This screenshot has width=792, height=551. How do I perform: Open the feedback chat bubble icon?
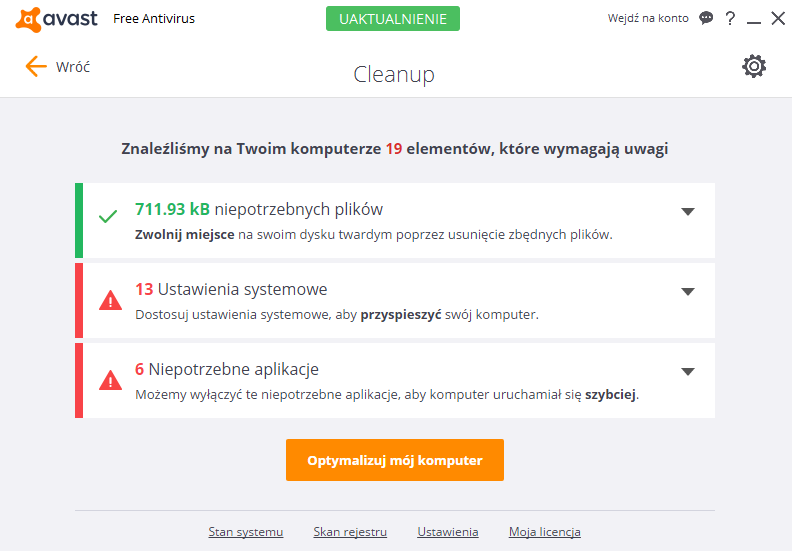point(706,18)
